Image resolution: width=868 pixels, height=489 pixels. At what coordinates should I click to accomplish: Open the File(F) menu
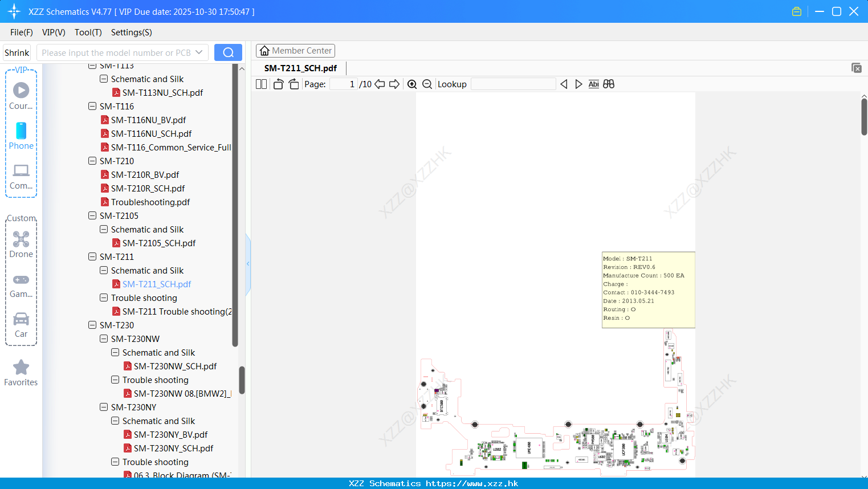pyautogui.click(x=22, y=32)
